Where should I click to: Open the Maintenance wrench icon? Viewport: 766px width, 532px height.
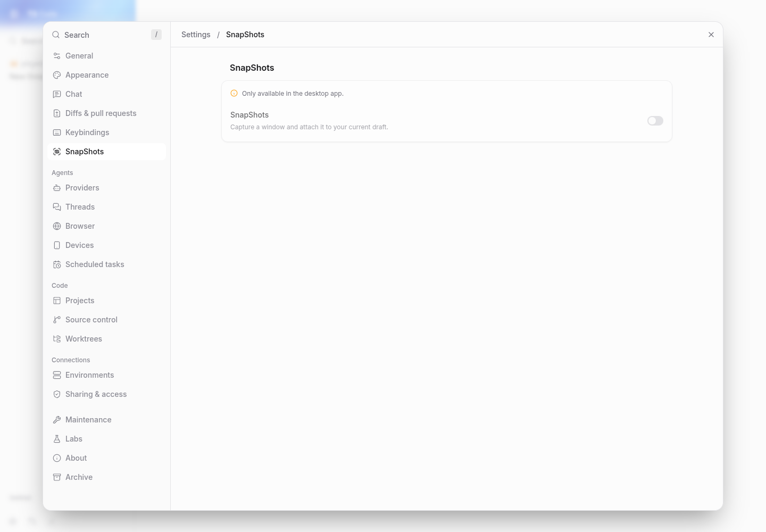57,420
